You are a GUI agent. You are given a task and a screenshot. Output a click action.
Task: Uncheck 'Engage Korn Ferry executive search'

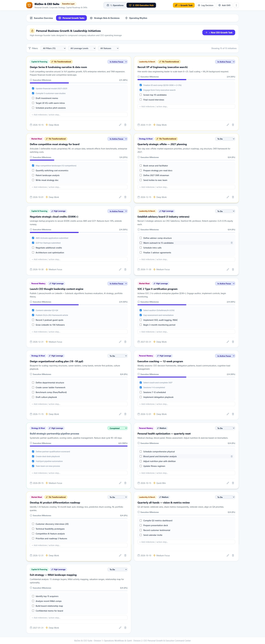click(141, 90)
